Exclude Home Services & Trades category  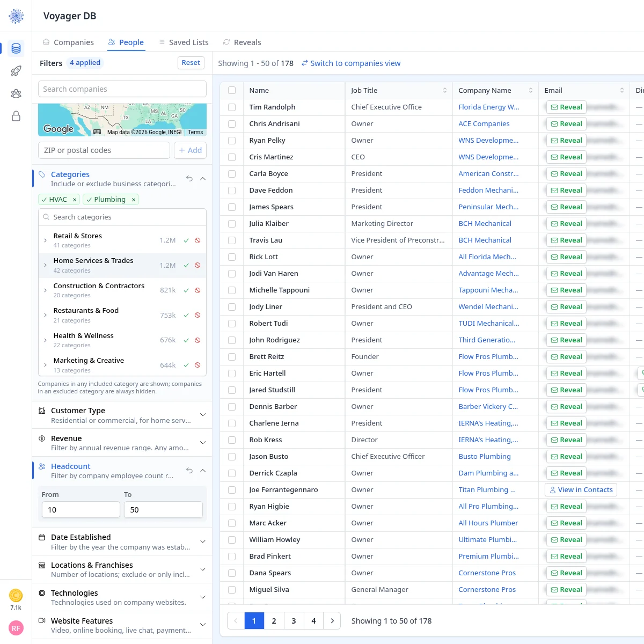coord(197,265)
